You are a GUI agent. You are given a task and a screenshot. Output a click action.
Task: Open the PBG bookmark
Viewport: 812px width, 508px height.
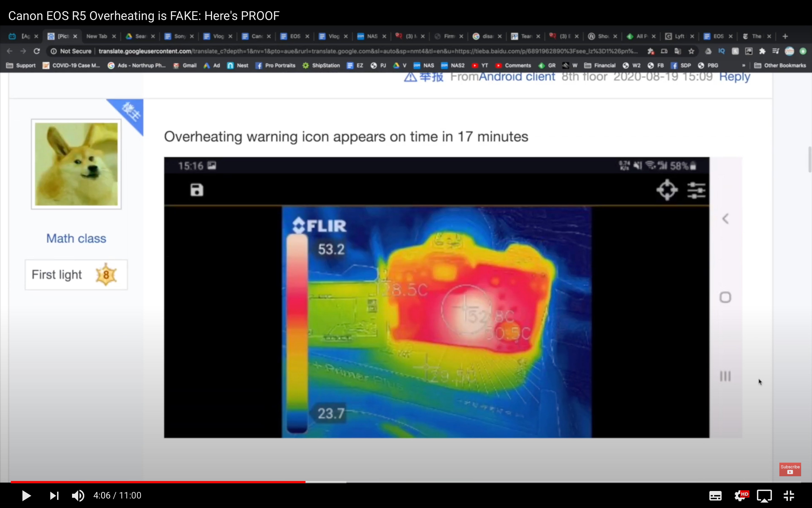tap(708, 66)
